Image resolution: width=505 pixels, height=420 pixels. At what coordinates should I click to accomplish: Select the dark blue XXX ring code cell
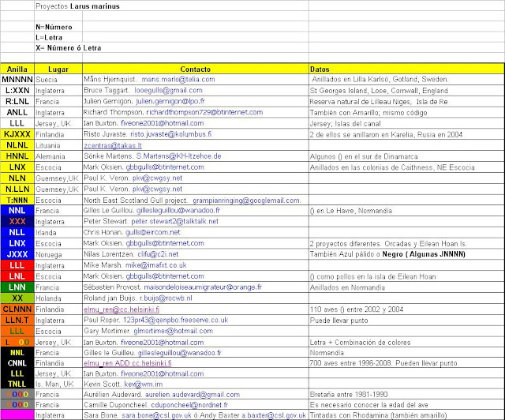(17, 221)
